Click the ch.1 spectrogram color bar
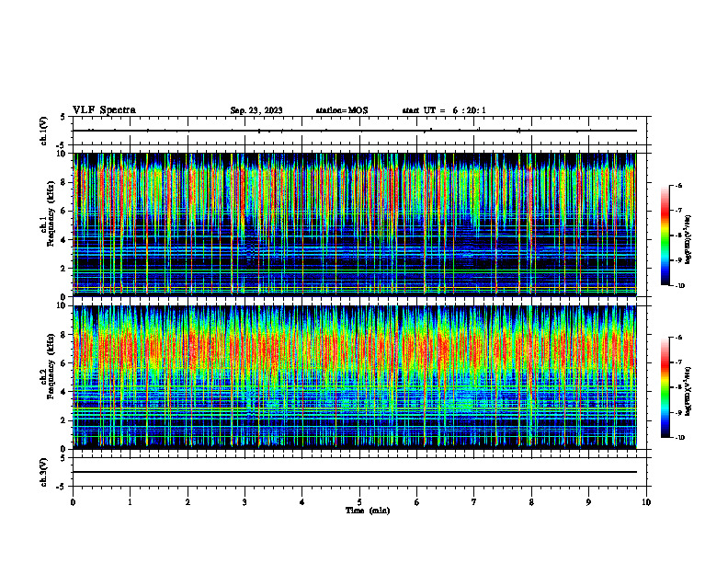The height and width of the screenshot is (563, 728). tap(665, 236)
